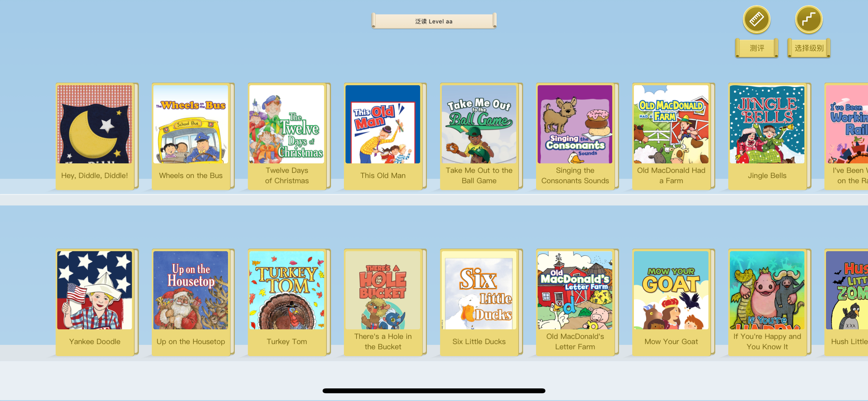Open the Six Little Ducks book
The width and height of the screenshot is (868, 401).
[479, 302]
